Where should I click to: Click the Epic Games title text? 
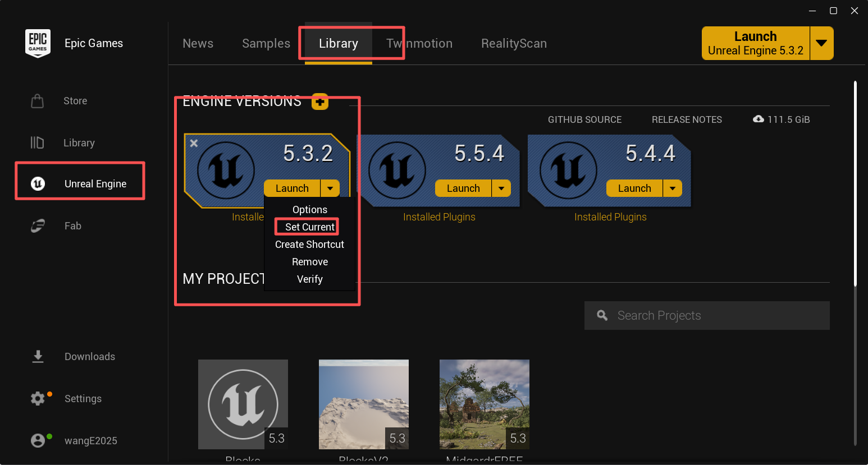point(94,43)
